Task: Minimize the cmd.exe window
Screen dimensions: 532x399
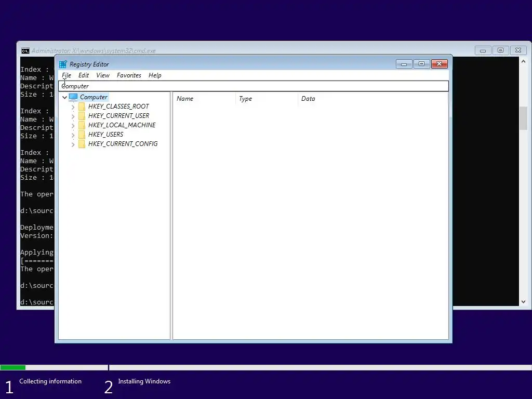Action: click(x=483, y=50)
